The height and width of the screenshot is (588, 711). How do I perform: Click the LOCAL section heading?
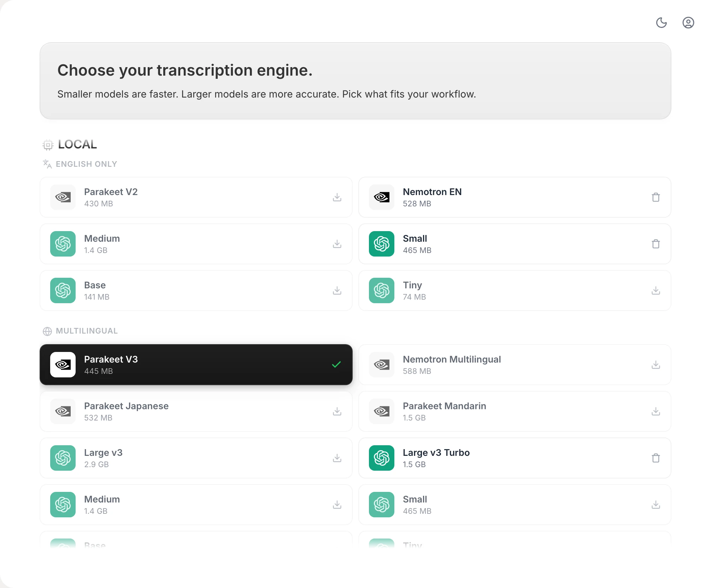pos(77,144)
